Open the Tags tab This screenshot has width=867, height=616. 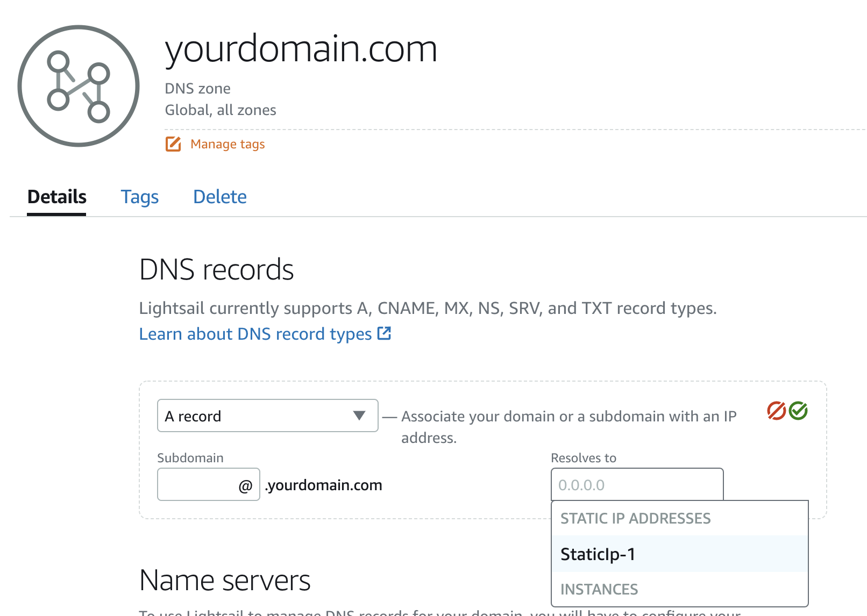pos(139,197)
